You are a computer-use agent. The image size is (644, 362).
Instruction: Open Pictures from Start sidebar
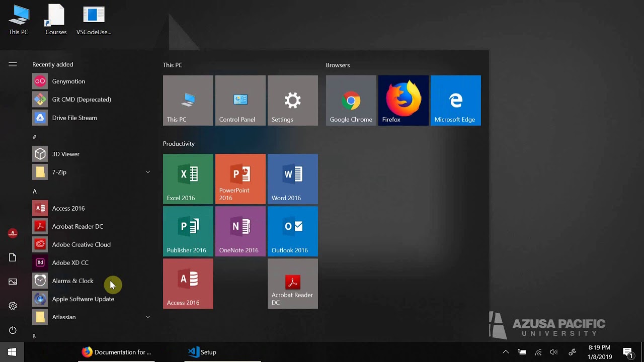click(13, 282)
